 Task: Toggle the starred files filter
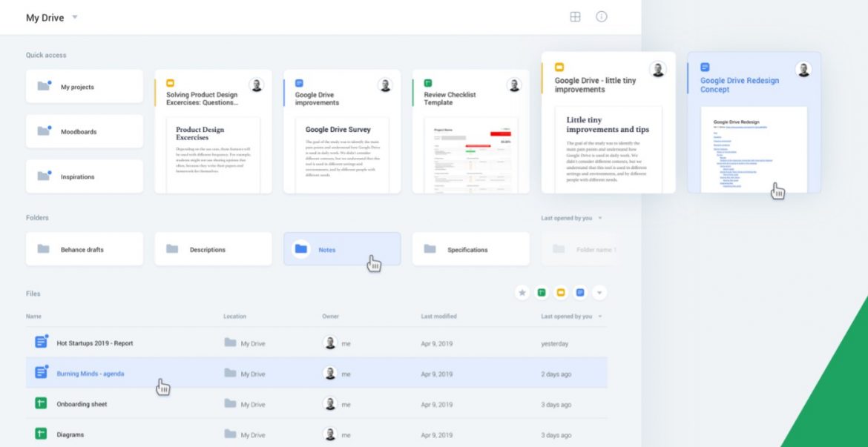(x=522, y=293)
